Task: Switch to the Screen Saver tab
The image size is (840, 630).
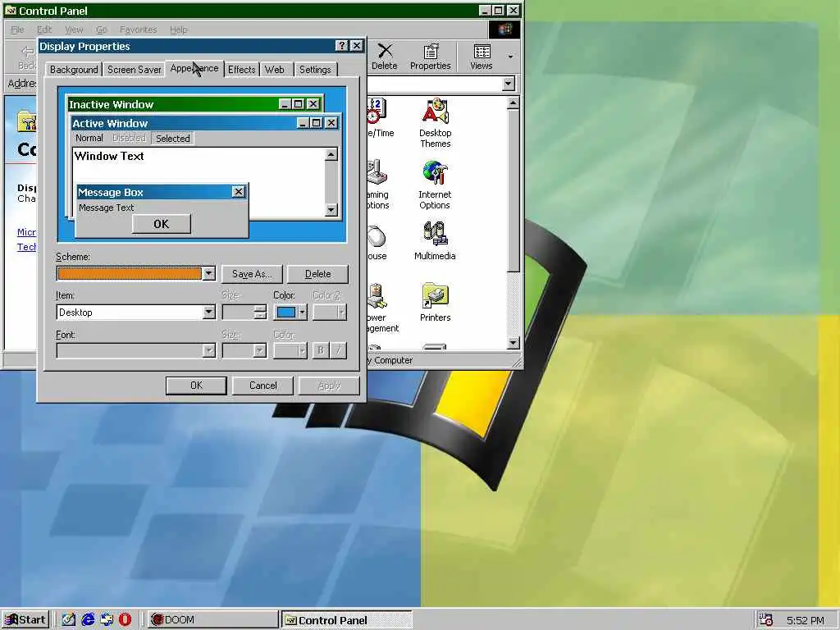Action: tap(134, 70)
